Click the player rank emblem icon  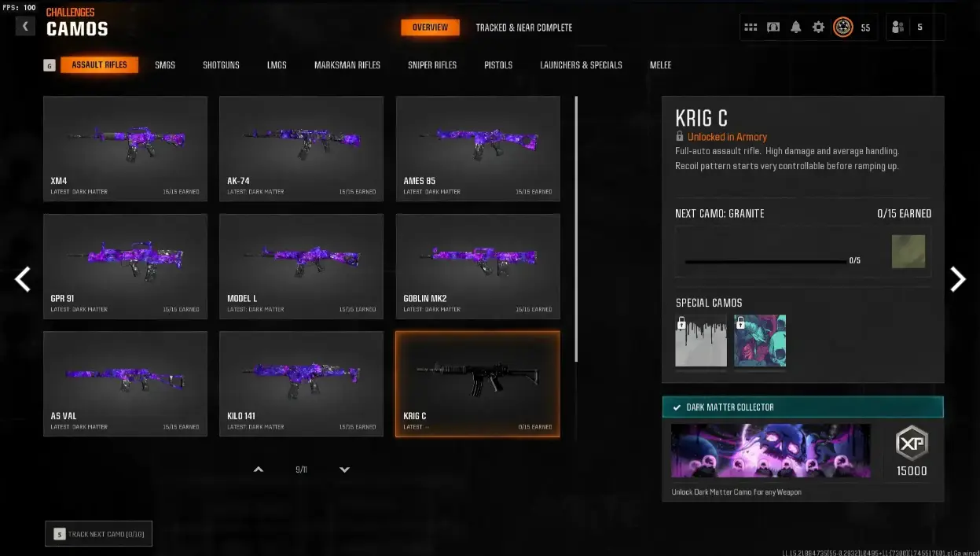click(x=842, y=28)
